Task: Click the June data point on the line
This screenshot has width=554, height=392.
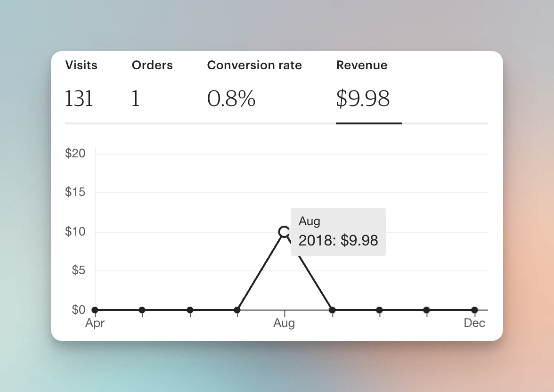Action: [190, 310]
